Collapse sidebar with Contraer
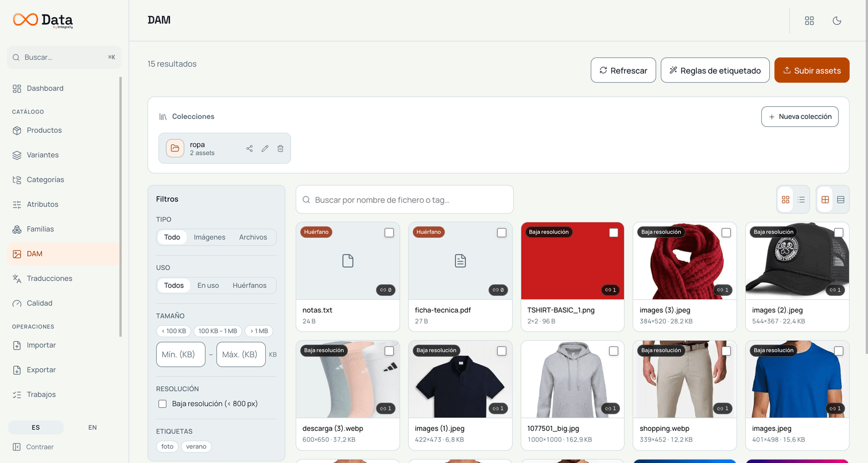 click(x=33, y=447)
